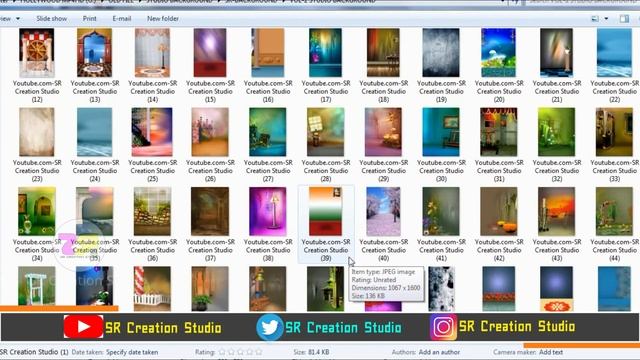This screenshot has width=640, height=360.
Task: Select the tricolor flag thumbnail (39)
Action: [325, 211]
